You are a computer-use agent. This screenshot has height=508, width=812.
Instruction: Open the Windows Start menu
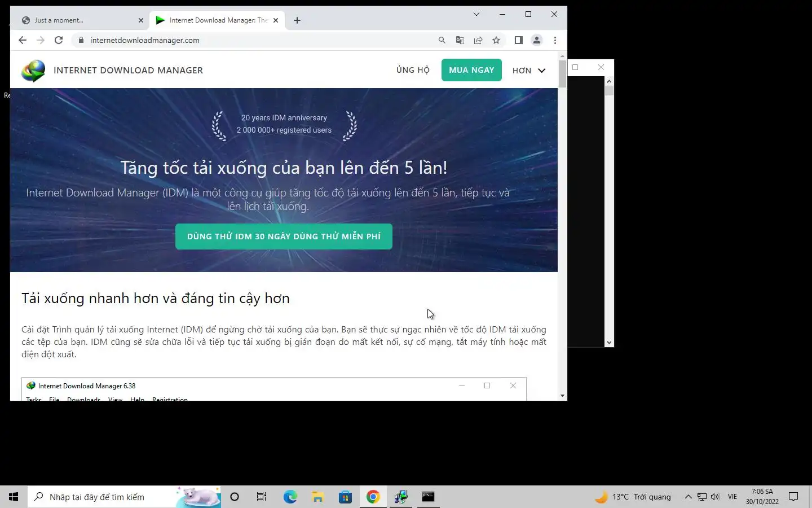pyautogui.click(x=14, y=497)
